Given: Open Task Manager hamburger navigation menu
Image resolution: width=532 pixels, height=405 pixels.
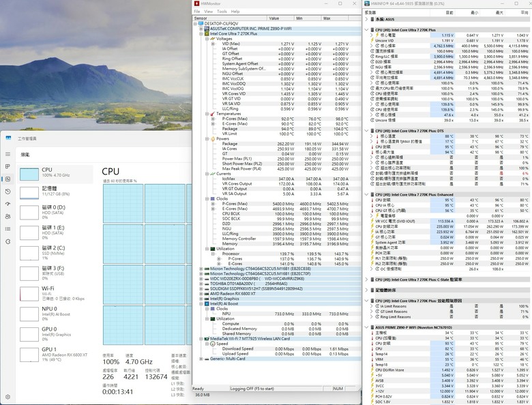Looking at the screenshot, I should pyautogui.click(x=8, y=154).
